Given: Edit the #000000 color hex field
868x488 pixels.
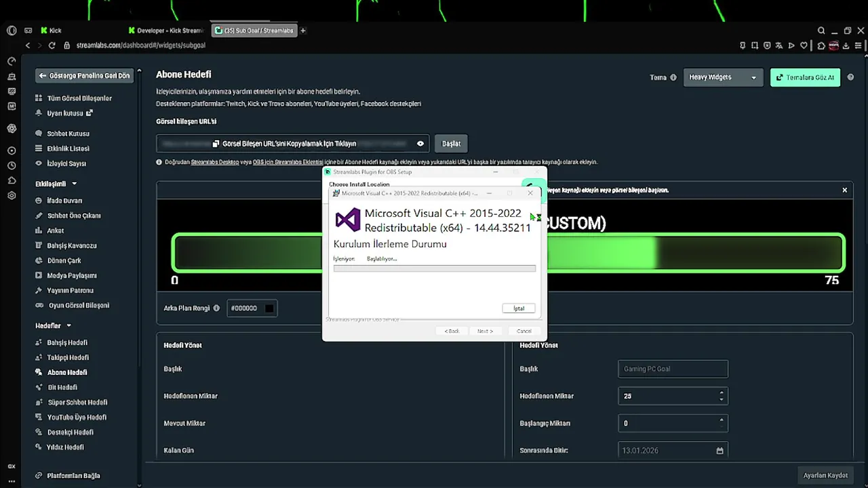Looking at the screenshot, I should coord(245,308).
